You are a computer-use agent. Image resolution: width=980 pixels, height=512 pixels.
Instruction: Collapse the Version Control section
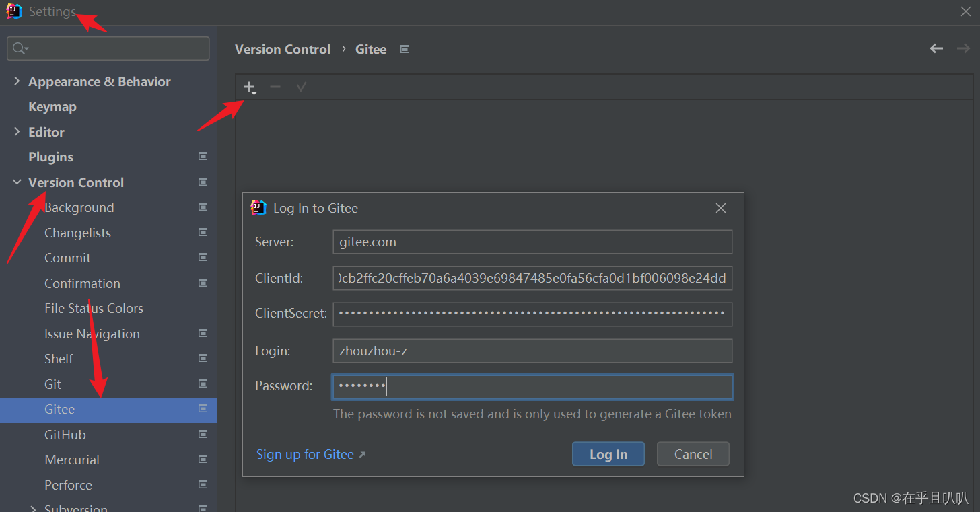(17, 182)
